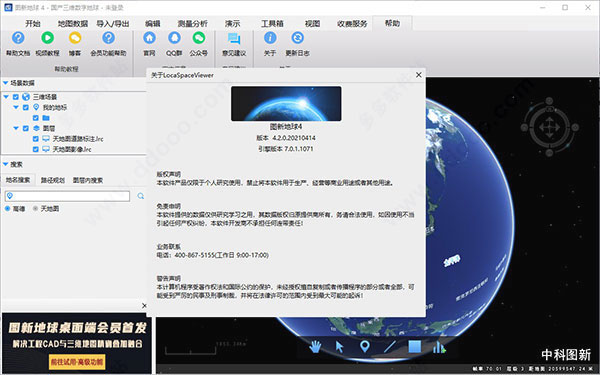Select the hand pan tool on the globe toolbar
The image size is (600, 375).
click(315, 347)
